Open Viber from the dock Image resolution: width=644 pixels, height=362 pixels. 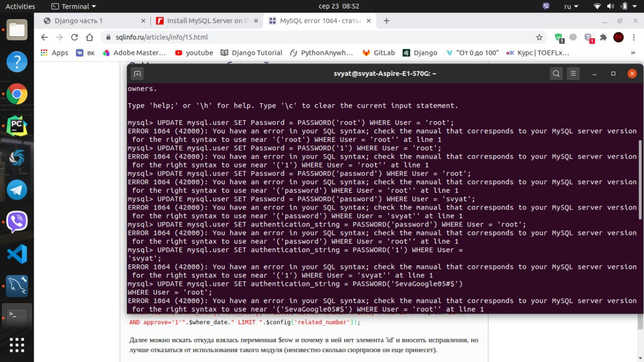pyautogui.click(x=17, y=222)
